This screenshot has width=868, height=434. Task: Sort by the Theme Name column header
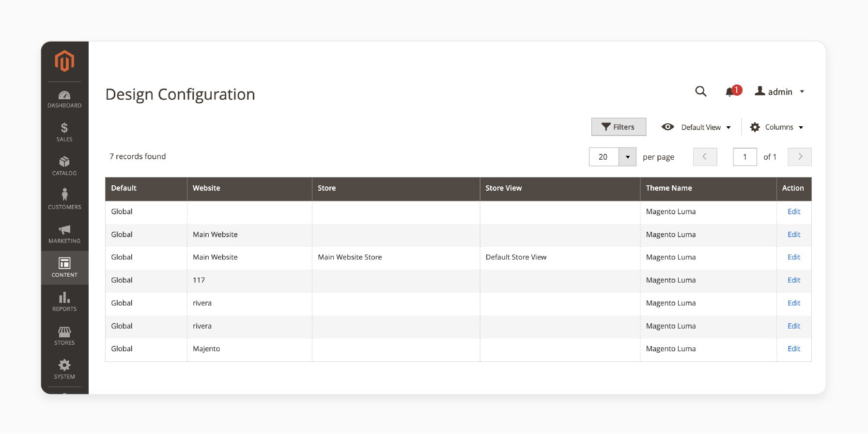(708, 189)
